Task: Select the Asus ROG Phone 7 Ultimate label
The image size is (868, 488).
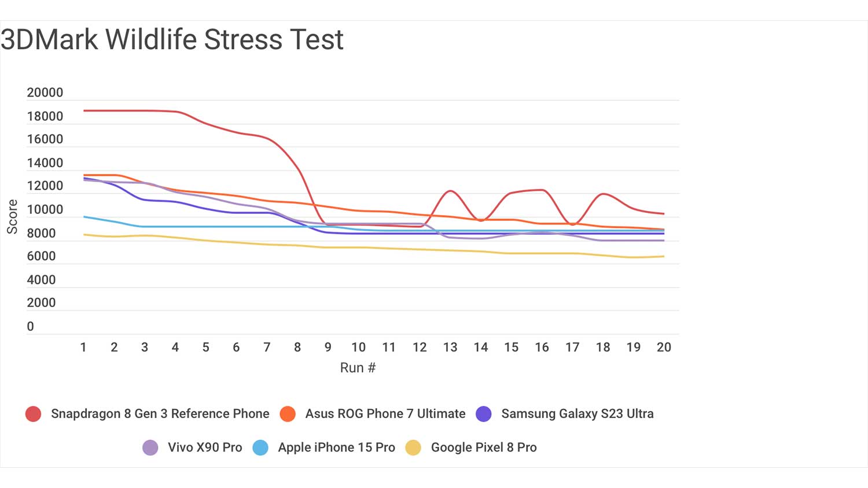Action: click(x=385, y=414)
